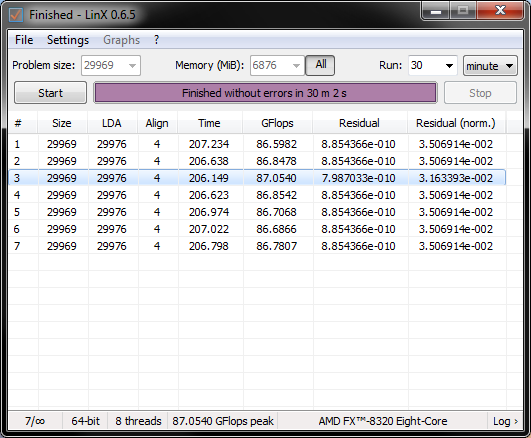Select time value 207.234 in row 1

[209, 144]
